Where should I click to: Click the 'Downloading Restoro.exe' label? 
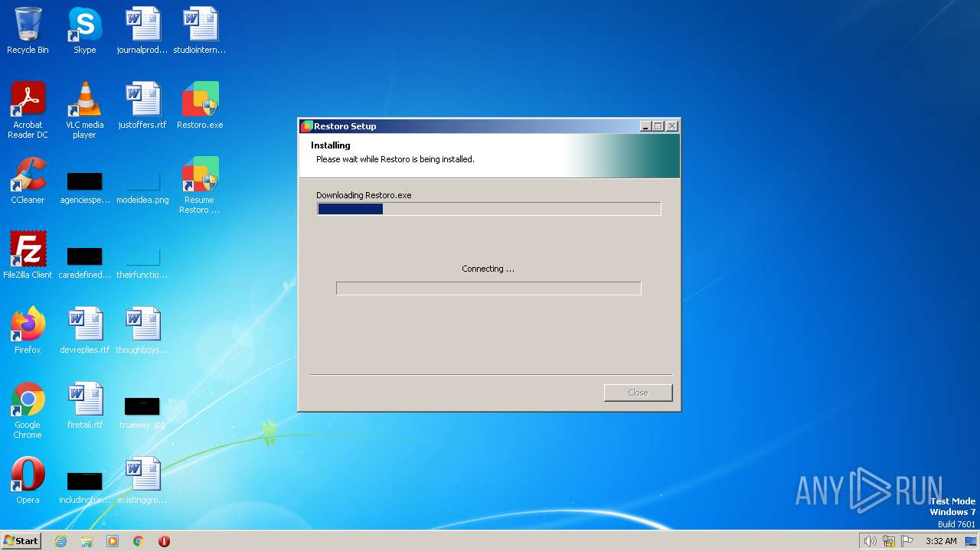[364, 195]
